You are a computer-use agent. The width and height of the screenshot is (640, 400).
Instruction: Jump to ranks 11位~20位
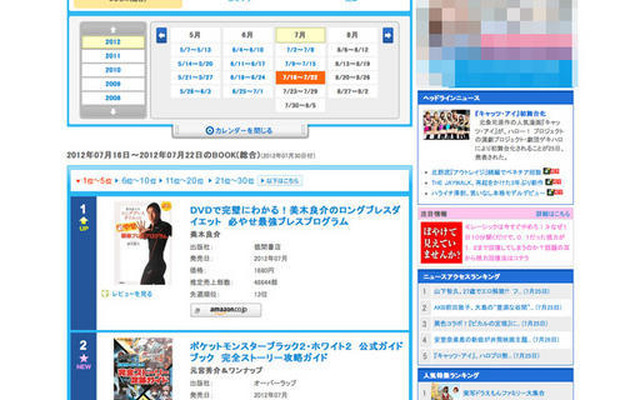(182, 181)
